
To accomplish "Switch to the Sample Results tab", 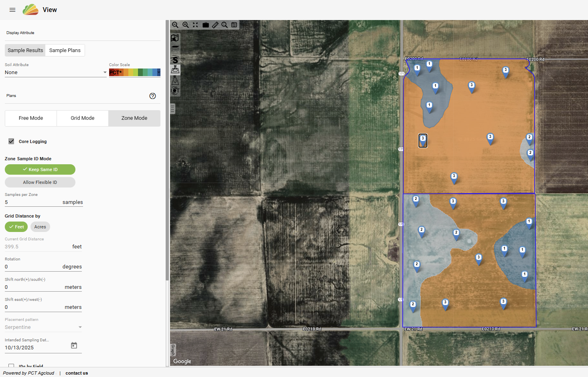I will coord(25,50).
